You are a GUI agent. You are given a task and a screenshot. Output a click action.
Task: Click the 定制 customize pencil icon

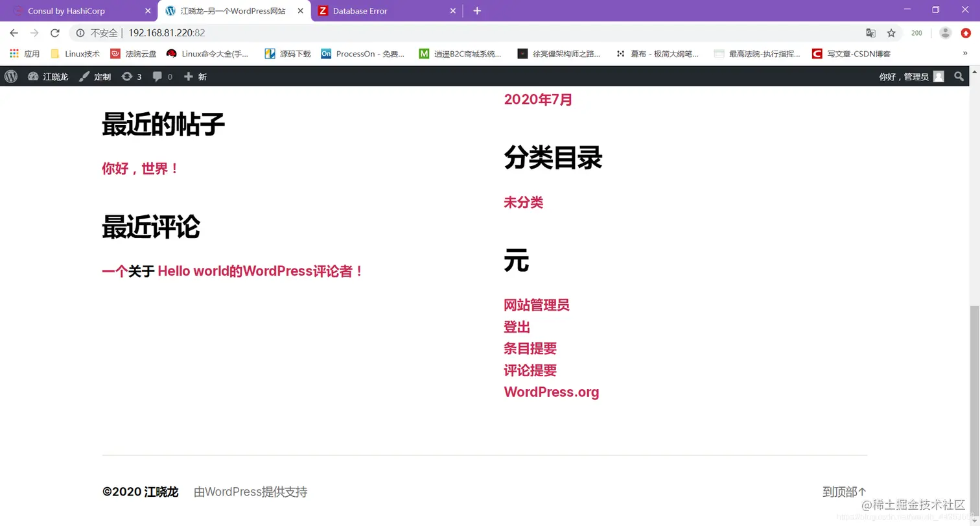[x=86, y=77]
